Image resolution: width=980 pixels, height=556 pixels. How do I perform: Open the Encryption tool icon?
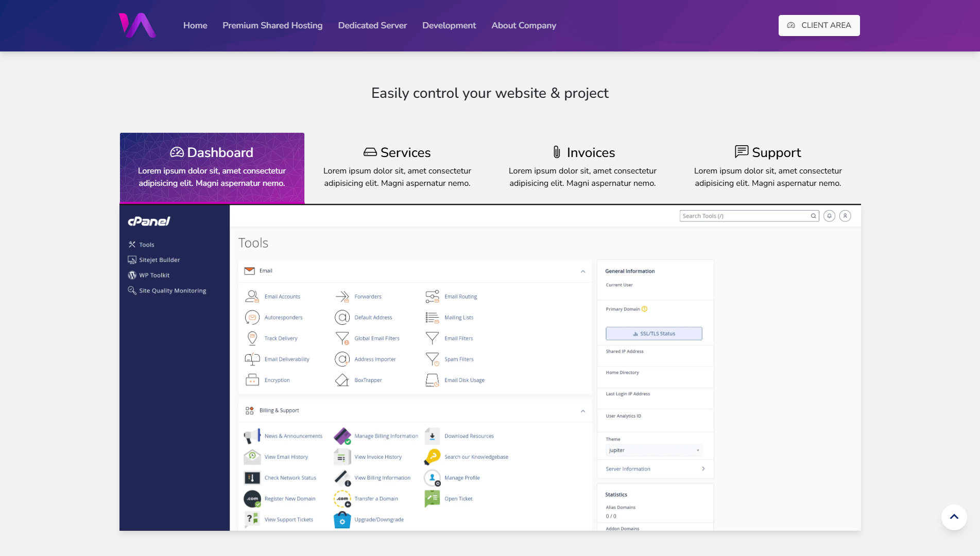tap(252, 380)
